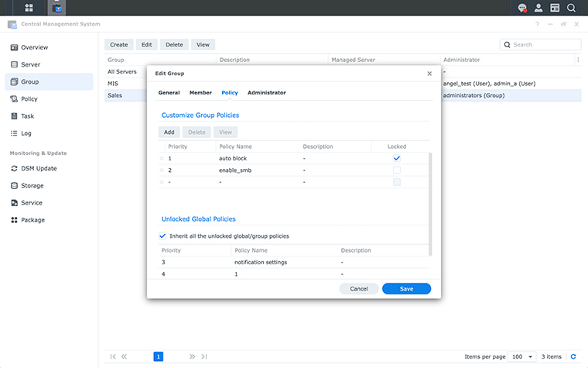Viewport: 588px width, 368px height.
Task: Open the DSM main menu grid icon
Action: pos(29,8)
